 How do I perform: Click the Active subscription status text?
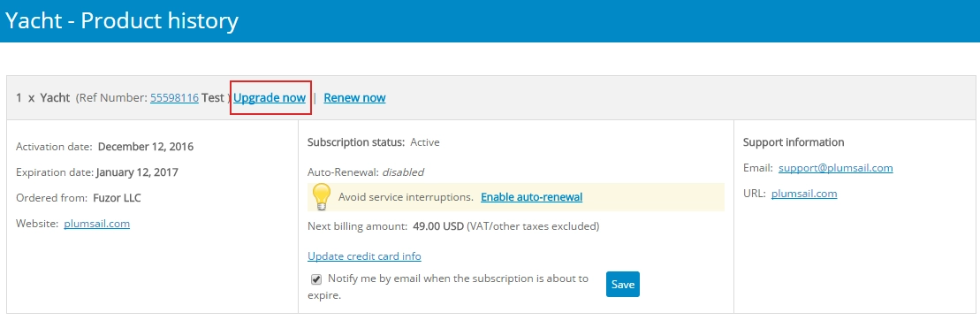point(425,142)
